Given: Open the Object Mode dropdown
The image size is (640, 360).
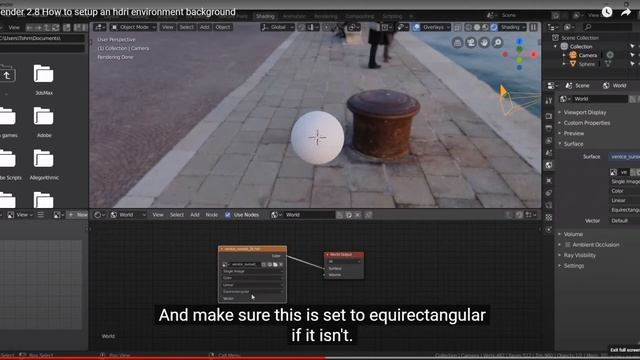Looking at the screenshot, I should pos(133,27).
